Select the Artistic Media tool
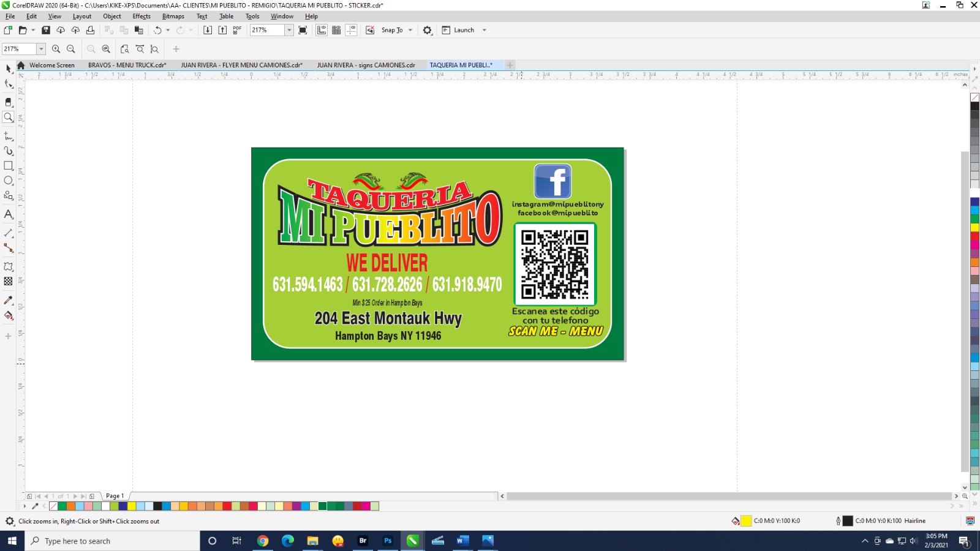Viewport: 980px width, 551px height. pos(8,151)
